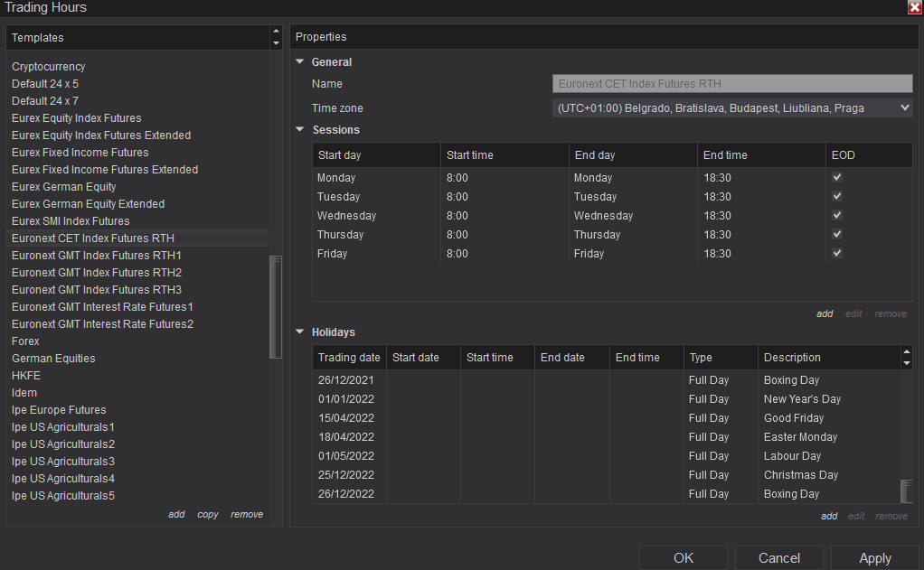Collapse the Holidays section

click(300, 332)
